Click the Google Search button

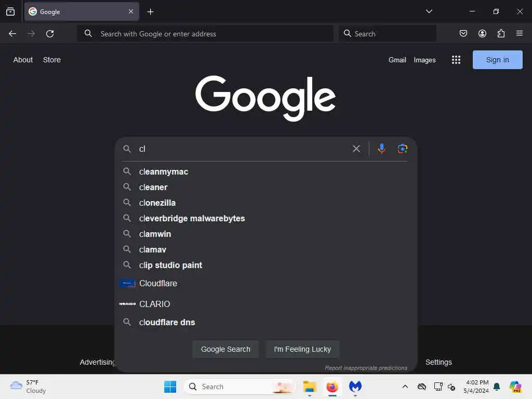coord(225,349)
